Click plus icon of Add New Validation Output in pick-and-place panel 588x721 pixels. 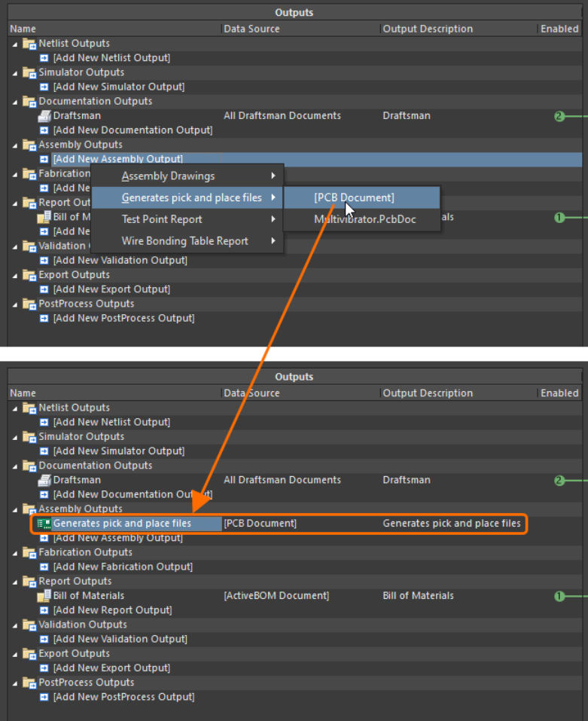point(44,640)
